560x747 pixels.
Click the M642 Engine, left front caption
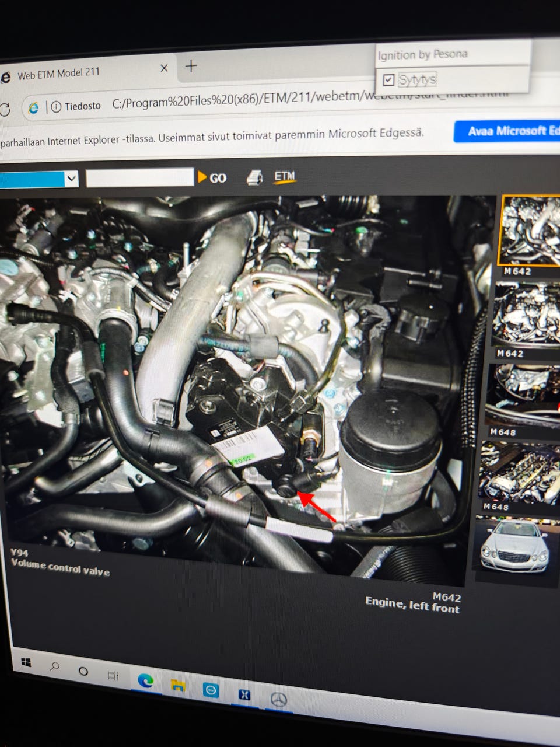412,603
